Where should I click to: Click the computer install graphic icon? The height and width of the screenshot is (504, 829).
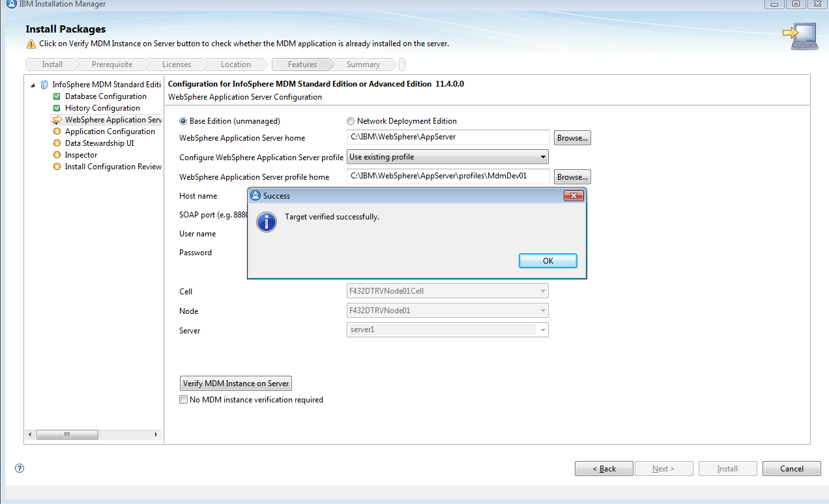coord(800,36)
